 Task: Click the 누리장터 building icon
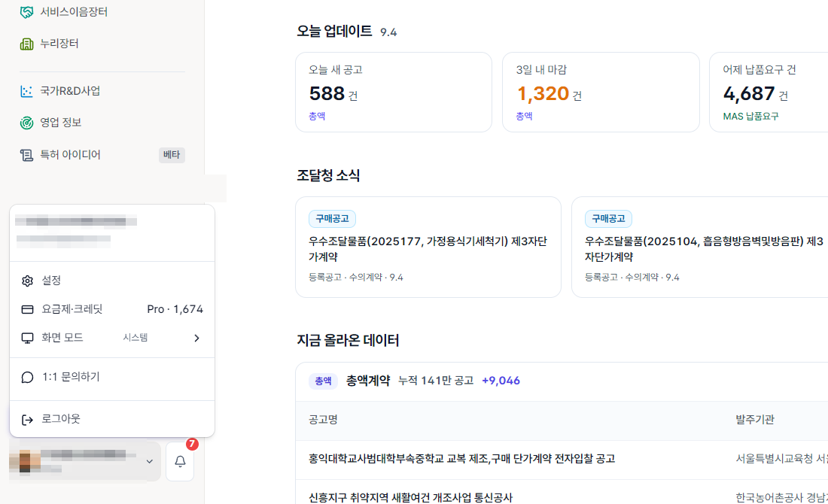(x=26, y=44)
